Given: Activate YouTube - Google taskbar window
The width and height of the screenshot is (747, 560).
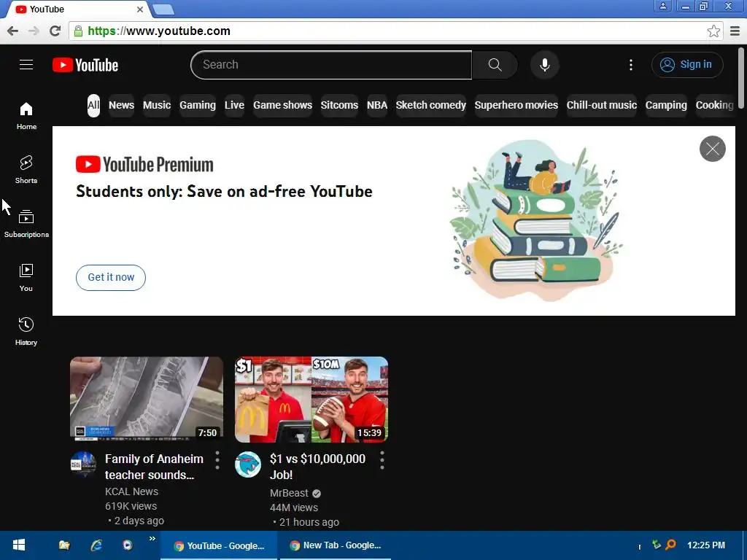Looking at the screenshot, I should 219,545.
